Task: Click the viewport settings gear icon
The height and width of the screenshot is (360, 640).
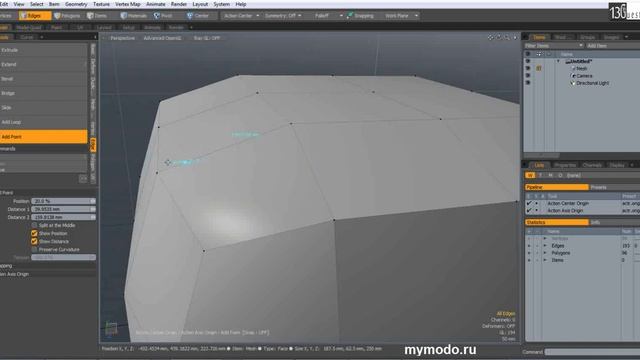Action: tap(515, 38)
